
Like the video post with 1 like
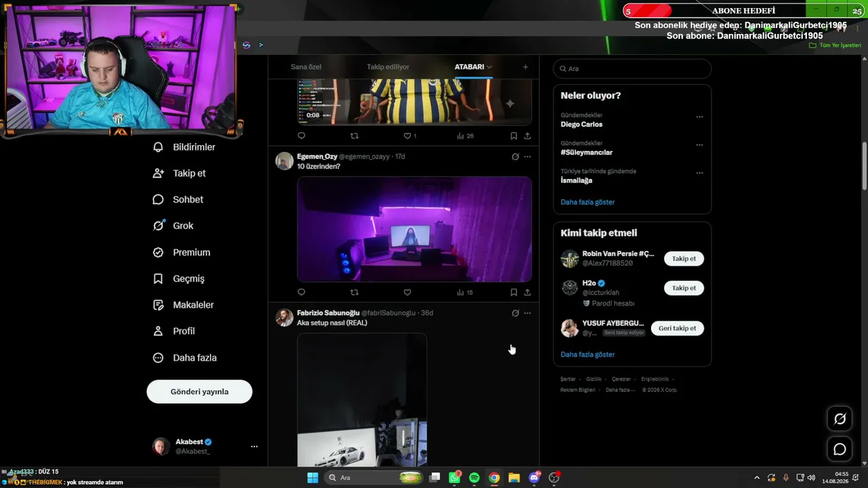tap(410, 136)
